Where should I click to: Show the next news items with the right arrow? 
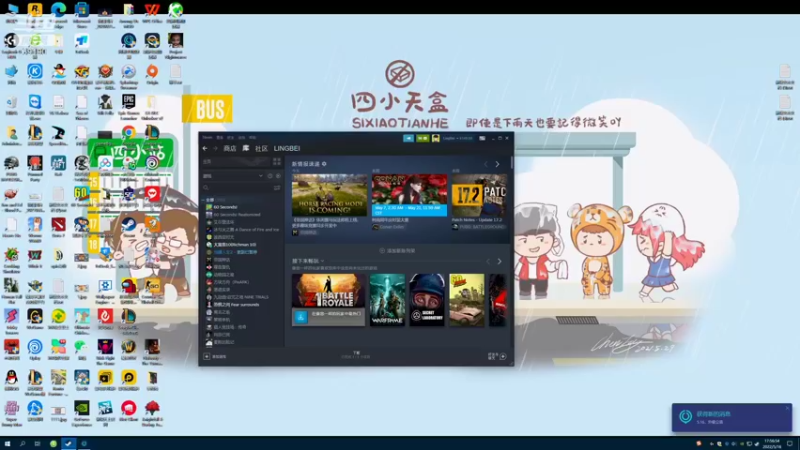(x=497, y=164)
